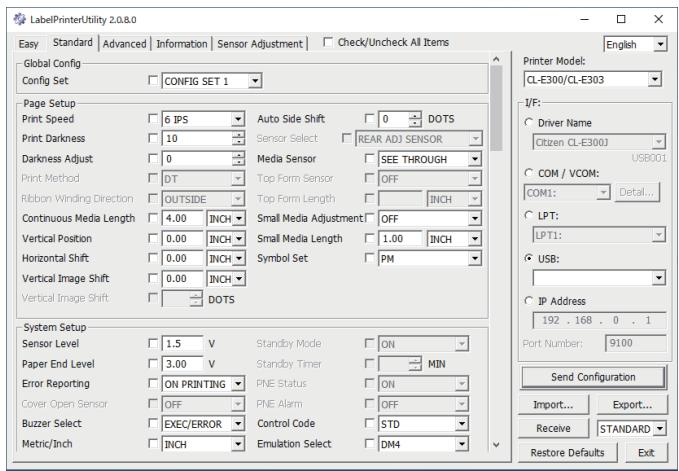Viewport: 679px width, 471px height.
Task: Click the Paper End Level voltage field
Action: point(182,364)
